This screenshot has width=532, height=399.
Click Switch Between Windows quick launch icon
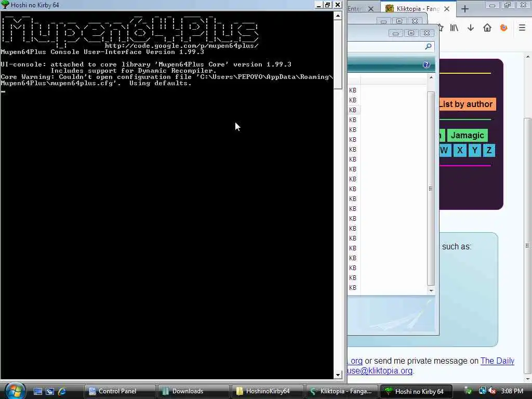click(50, 391)
